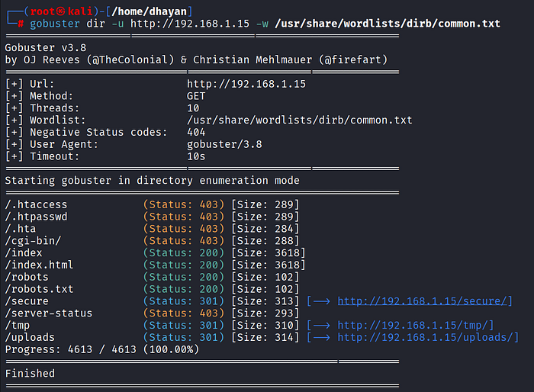The width and height of the screenshot is (534, 392).
Task: Click Size: 284 on the /.hta row
Action: [x=265, y=229]
